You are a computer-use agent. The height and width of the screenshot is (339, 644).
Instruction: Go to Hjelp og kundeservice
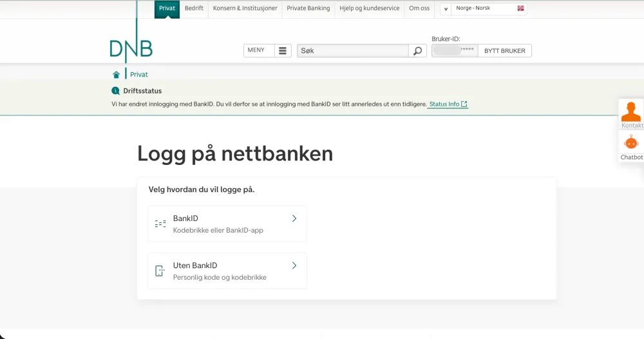pos(369,8)
